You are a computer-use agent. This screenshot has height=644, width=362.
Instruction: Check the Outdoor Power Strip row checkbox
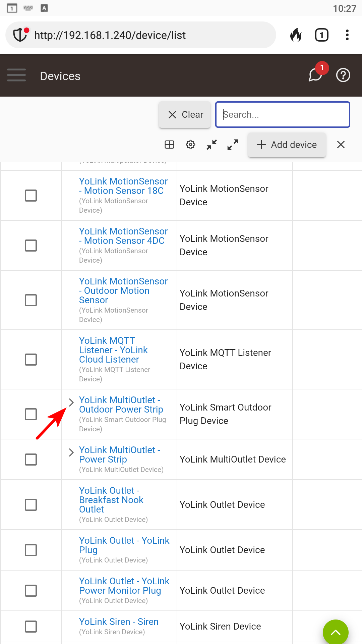[x=31, y=414]
